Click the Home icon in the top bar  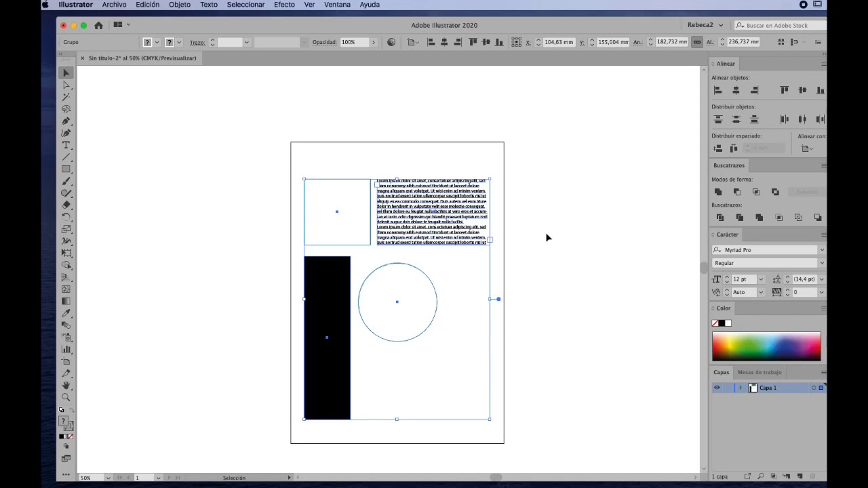98,25
